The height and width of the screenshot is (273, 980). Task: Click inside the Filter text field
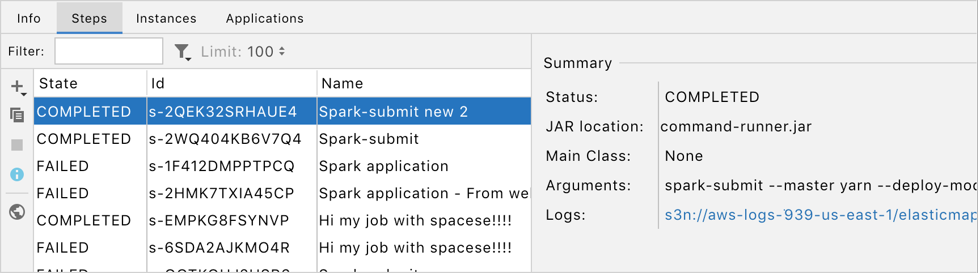coord(109,51)
